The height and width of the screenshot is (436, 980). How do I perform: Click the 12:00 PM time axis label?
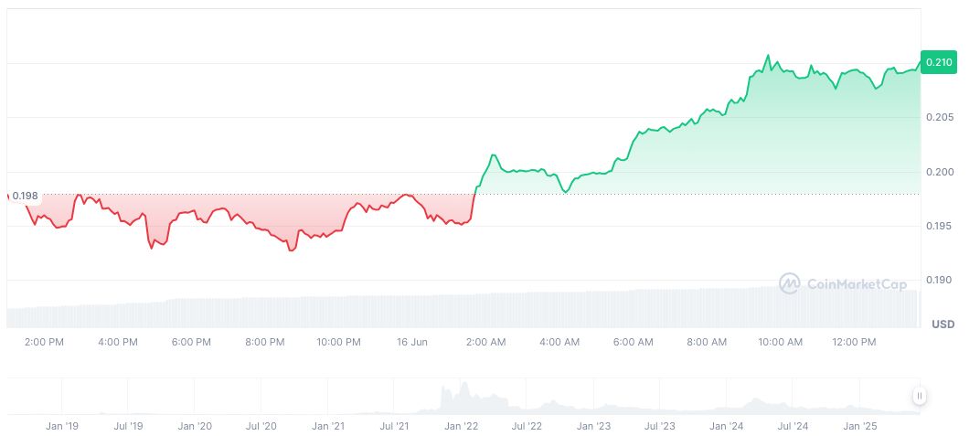tap(854, 342)
